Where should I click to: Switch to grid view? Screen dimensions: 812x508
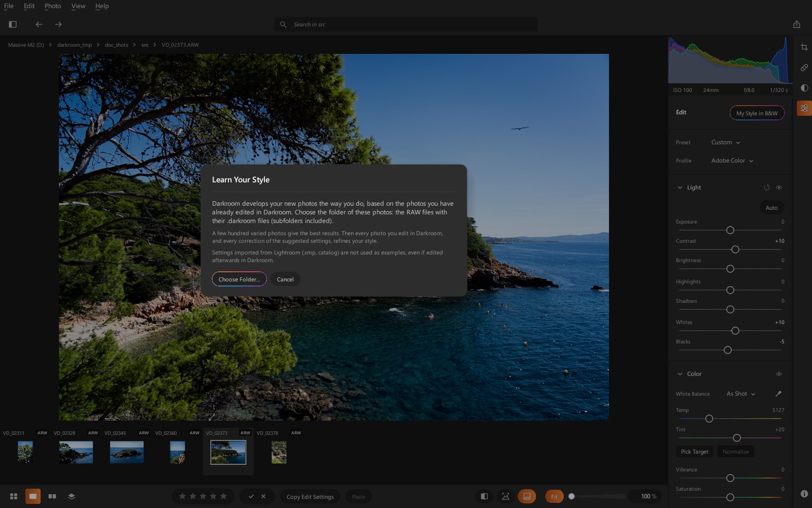(x=14, y=496)
